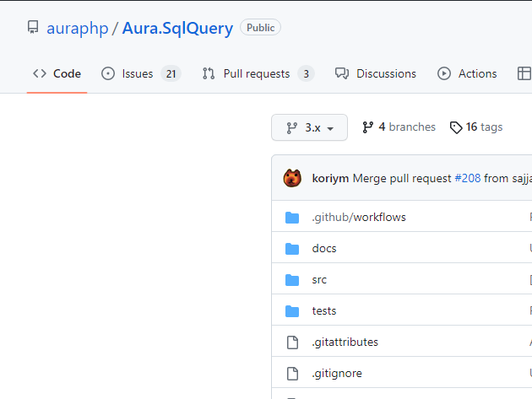Open the Merge pull request commit message
532x399 pixels.
pos(402,178)
